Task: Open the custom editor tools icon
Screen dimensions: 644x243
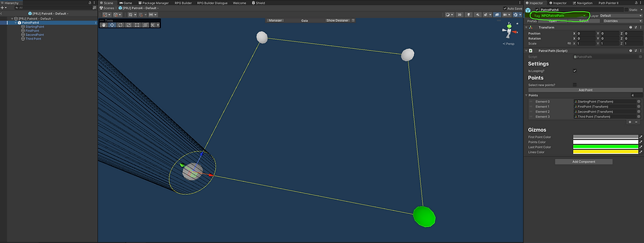Action: click(153, 24)
